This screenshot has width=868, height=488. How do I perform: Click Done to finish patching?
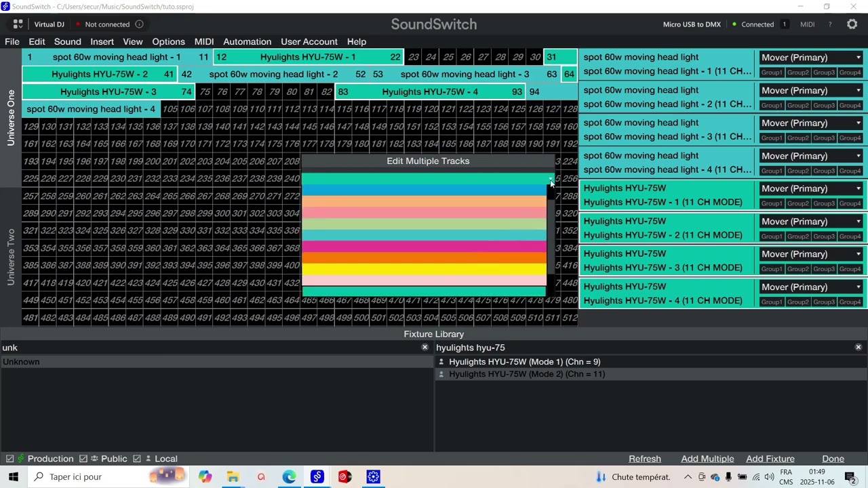click(833, 459)
